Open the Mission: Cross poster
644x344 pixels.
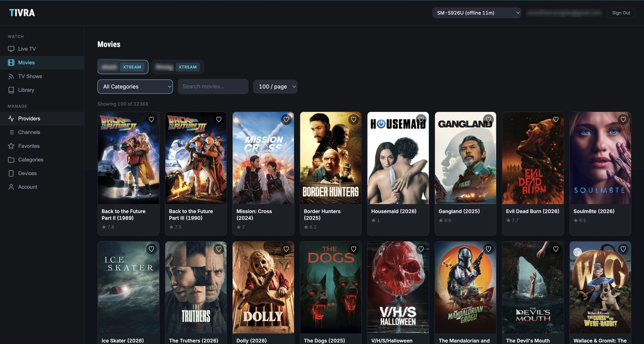click(263, 158)
